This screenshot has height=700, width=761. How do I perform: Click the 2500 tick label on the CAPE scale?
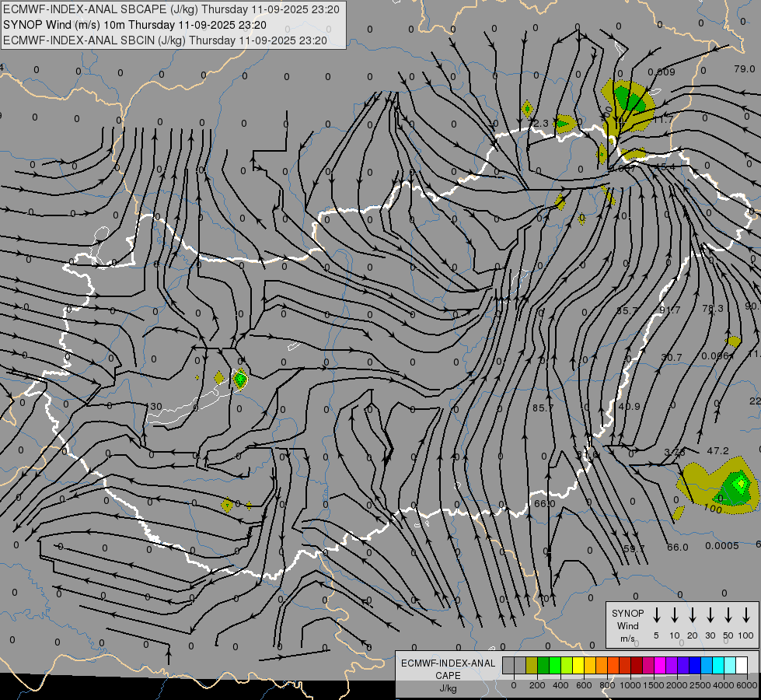(x=700, y=685)
